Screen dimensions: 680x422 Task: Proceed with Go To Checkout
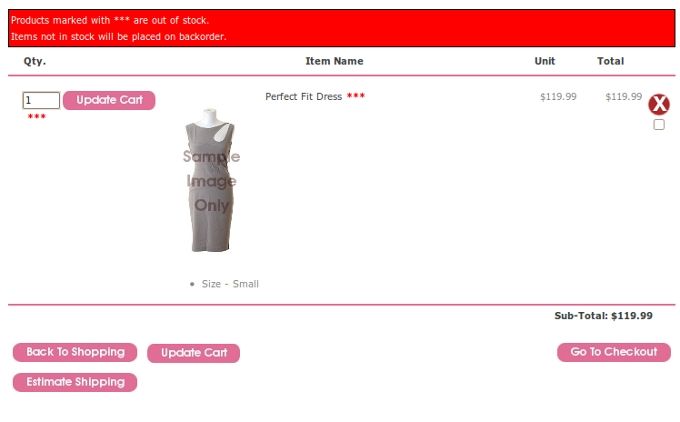[x=614, y=352]
